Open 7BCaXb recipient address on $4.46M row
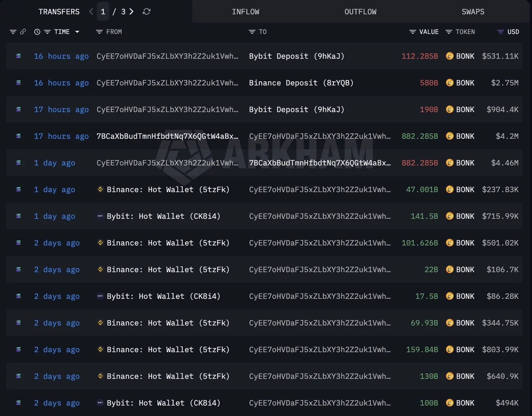Viewport: 532px width, 416px height. click(320, 163)
